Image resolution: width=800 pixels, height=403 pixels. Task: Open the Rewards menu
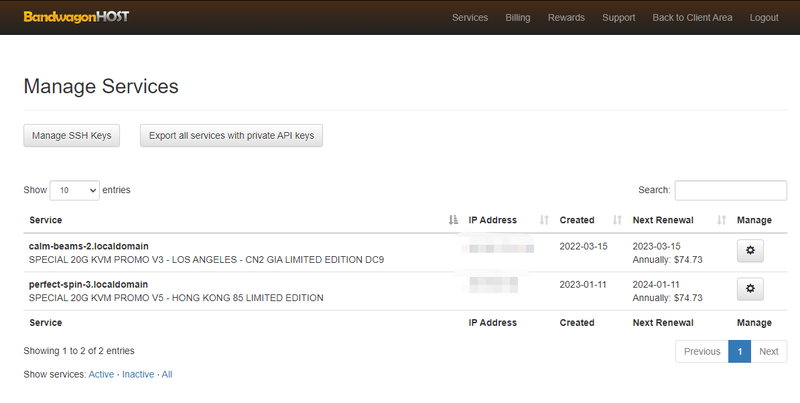tap(566, 17)
